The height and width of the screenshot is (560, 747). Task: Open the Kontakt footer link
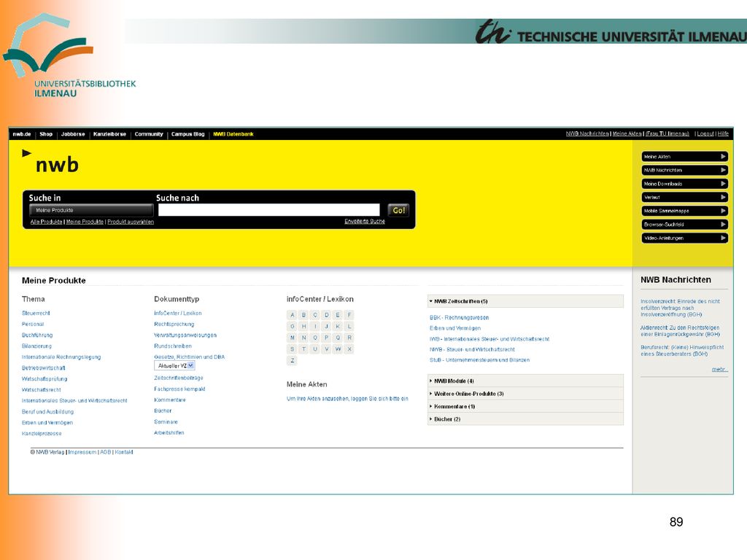coord(124,452)
